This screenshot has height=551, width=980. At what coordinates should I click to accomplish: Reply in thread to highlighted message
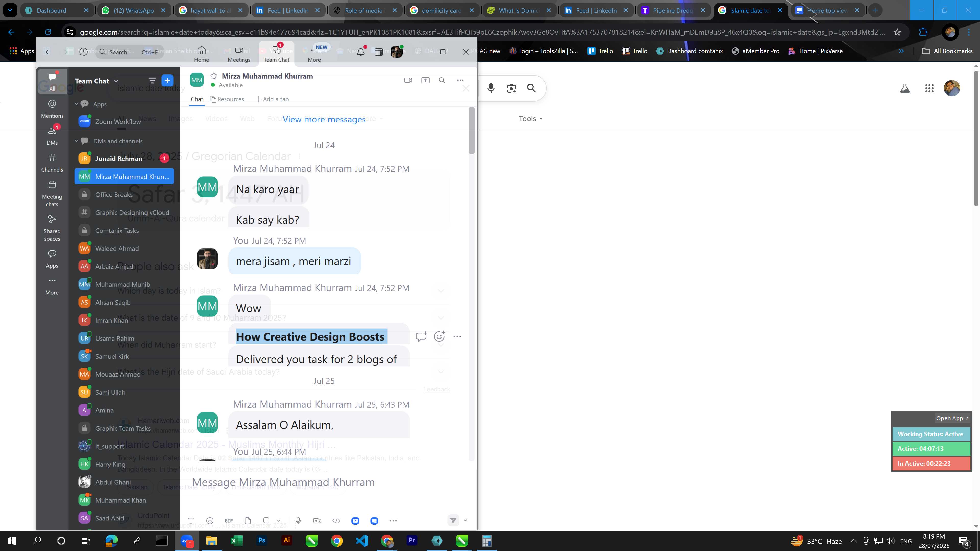point(421,336)
